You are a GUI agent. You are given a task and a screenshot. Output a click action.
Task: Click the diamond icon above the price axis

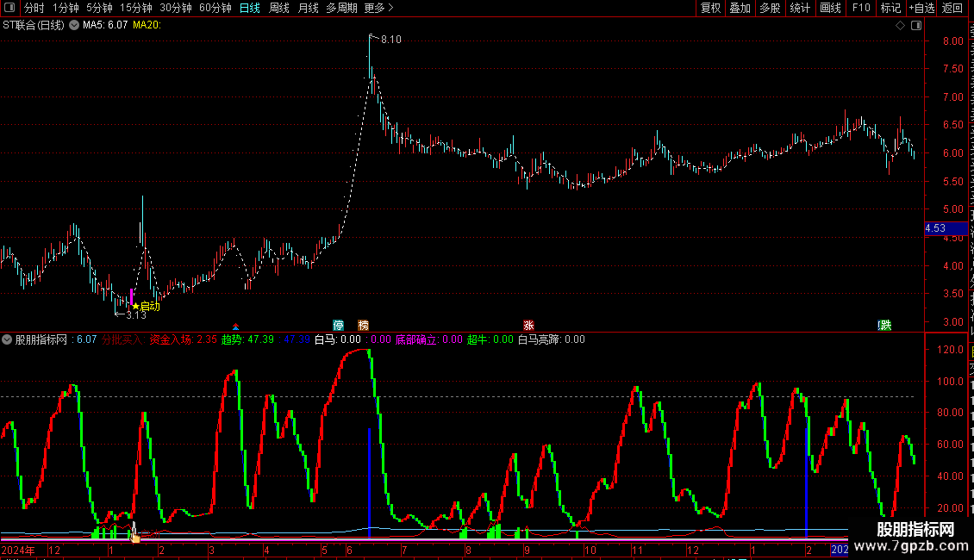[x=900, y=26]
